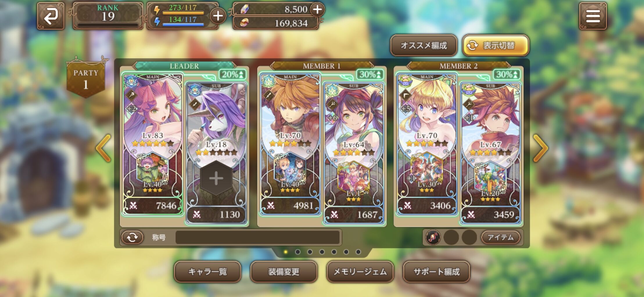Select the second party page dot

[298, 252]
